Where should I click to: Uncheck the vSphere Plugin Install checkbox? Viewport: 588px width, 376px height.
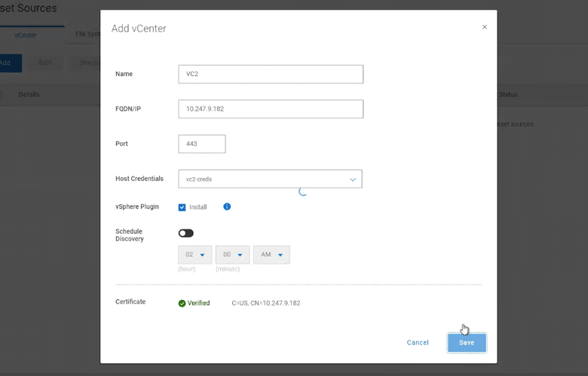[182, 207]
